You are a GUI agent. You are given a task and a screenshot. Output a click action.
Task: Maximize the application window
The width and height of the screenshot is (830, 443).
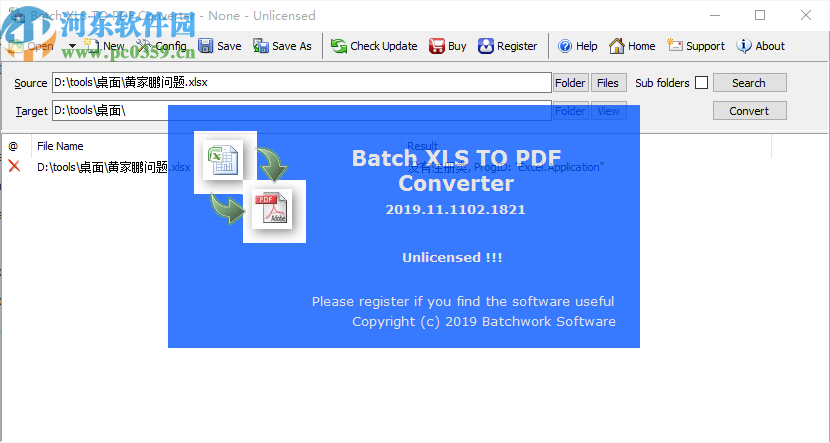pyautogui.click(x=760, y=15)
